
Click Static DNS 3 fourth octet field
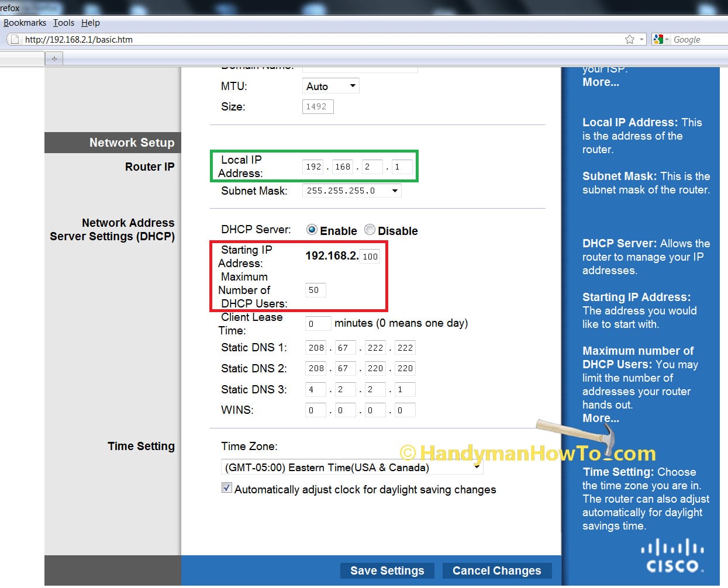[x=405, y=389]
